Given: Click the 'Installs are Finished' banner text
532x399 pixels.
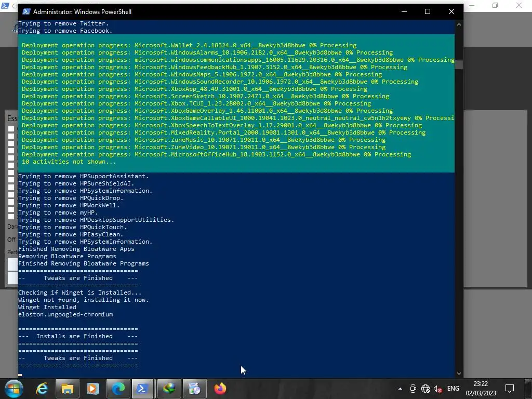Looking at the screenshot, I should click(x=74, y=336).
